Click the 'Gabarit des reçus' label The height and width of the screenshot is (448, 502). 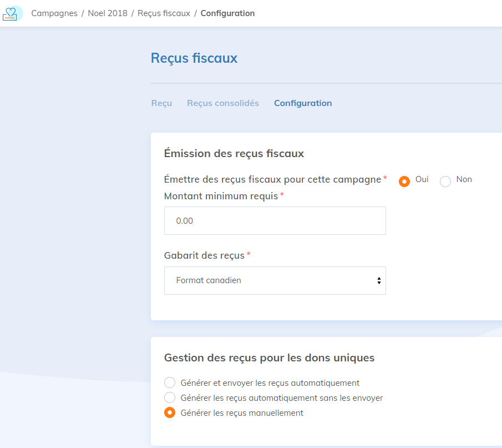204,255
